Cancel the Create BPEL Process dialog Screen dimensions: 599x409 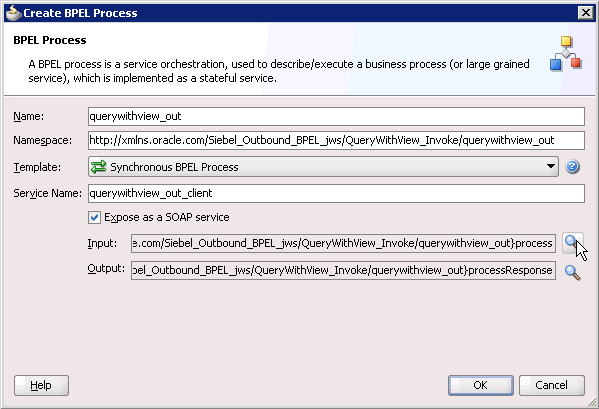coord(551,385)
